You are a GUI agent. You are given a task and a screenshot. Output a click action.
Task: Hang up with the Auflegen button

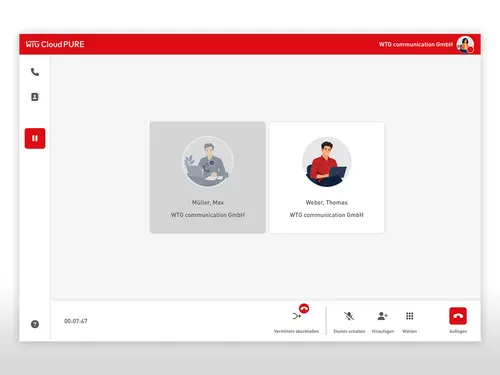[x=458, y=316]
